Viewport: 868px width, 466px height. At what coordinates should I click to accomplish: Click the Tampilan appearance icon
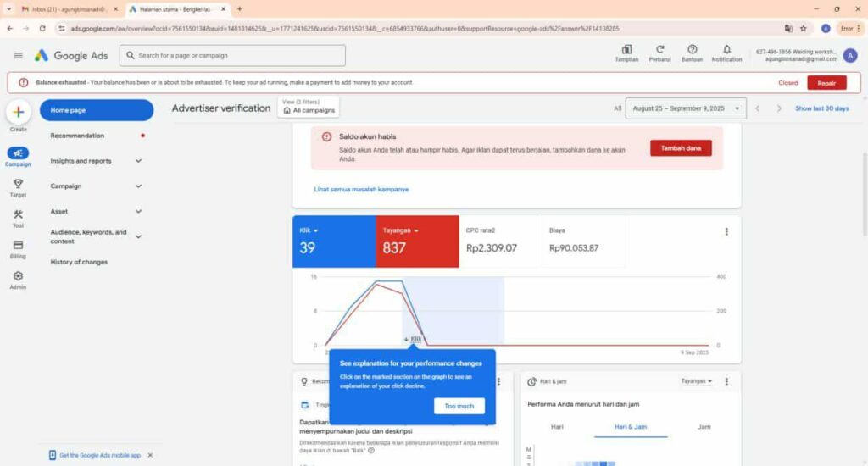coord(626,50)
